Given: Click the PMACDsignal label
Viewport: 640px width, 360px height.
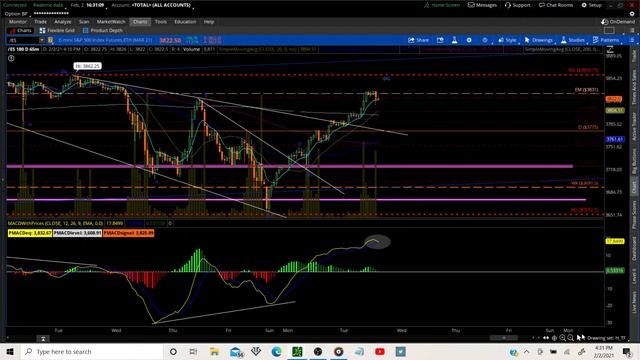Looking at the screenshot, I should coord(129,233).
